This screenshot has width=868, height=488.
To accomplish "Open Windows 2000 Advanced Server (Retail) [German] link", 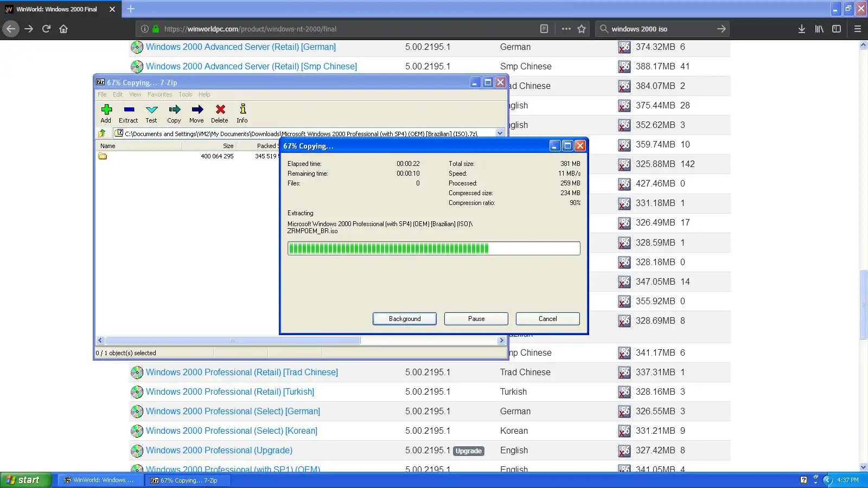I will point(241,47).
